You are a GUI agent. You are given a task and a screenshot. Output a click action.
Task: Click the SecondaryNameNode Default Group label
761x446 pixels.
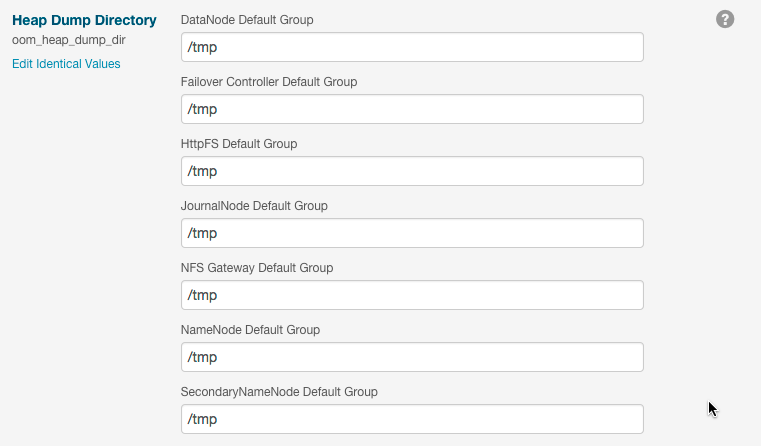pyautogui.click(x=279, y=392)
